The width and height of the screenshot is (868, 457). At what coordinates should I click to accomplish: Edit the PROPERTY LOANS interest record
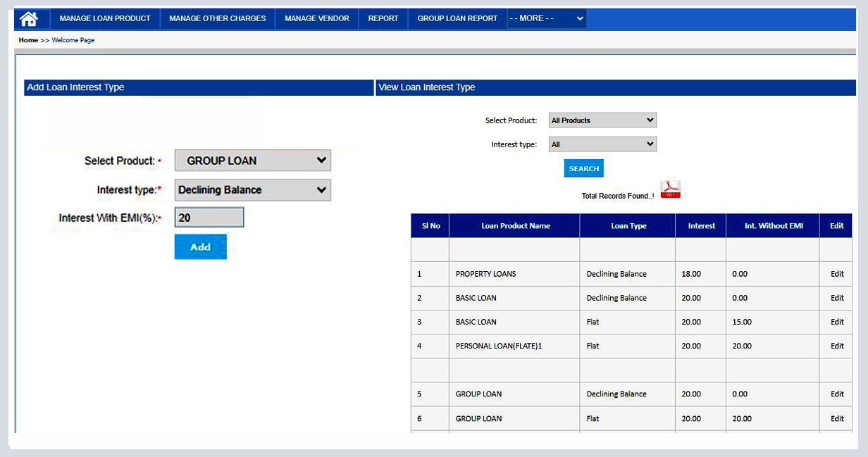[836, 274]
